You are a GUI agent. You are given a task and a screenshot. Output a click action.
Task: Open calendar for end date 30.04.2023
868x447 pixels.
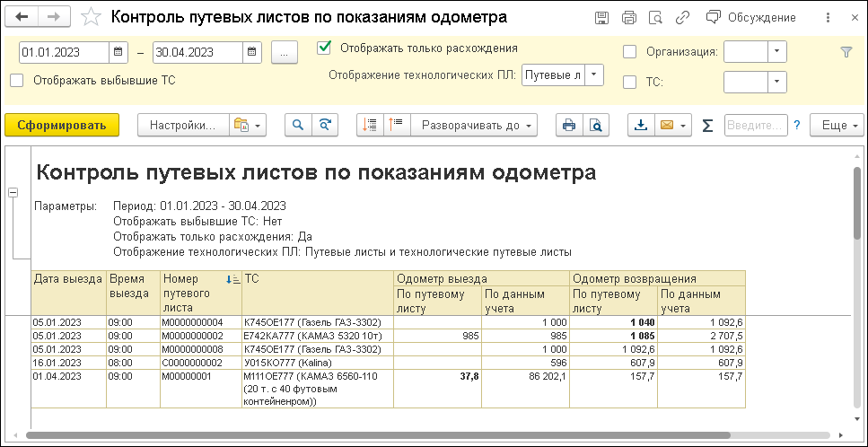[x=251, y=53]
